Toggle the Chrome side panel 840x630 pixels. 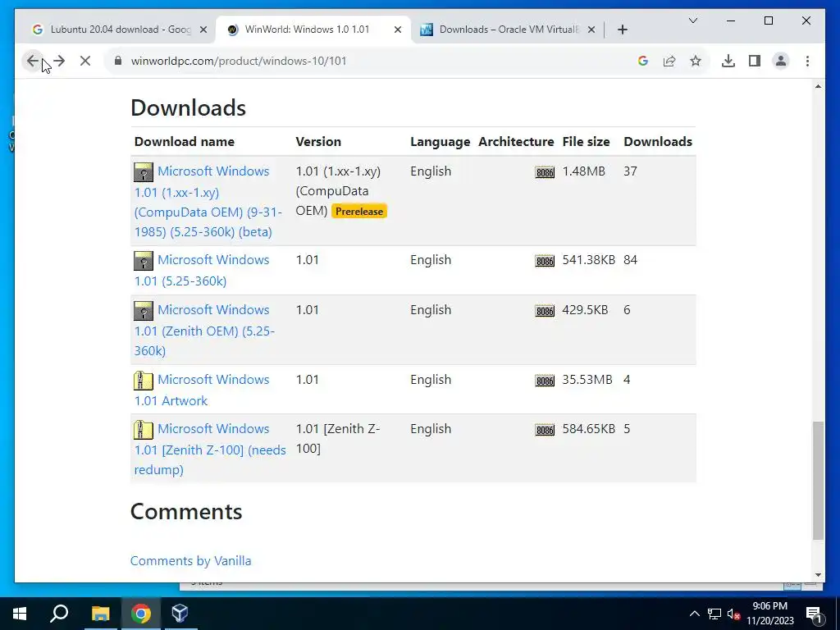click(x=755, y=61)
